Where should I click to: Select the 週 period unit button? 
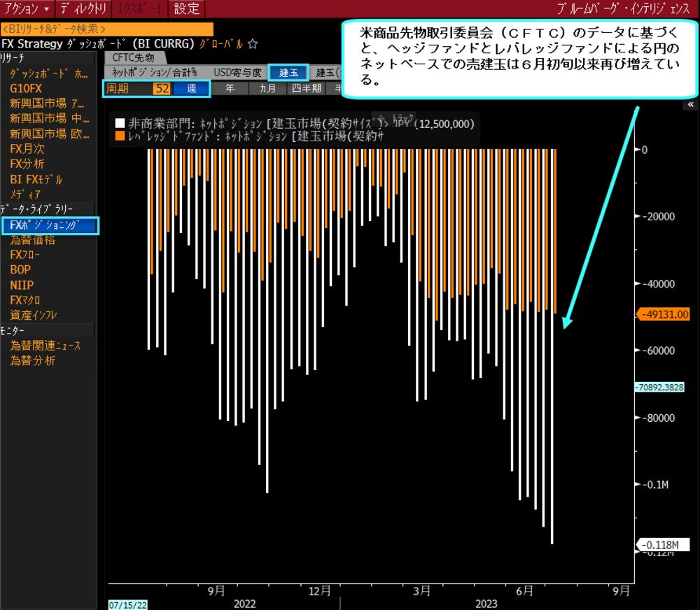point(191,88)
